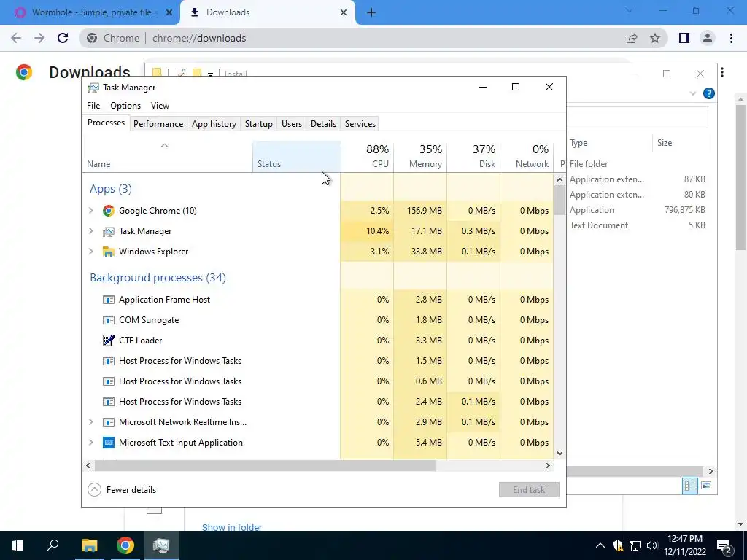Click the browser forward arrow
Viewport: 747px width, 560px height.
tap(39, 38)
